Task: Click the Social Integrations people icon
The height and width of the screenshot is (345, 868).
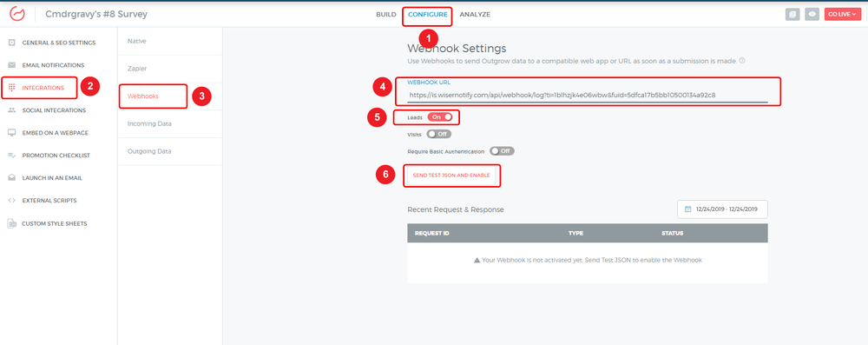Action: pos(11,110)
